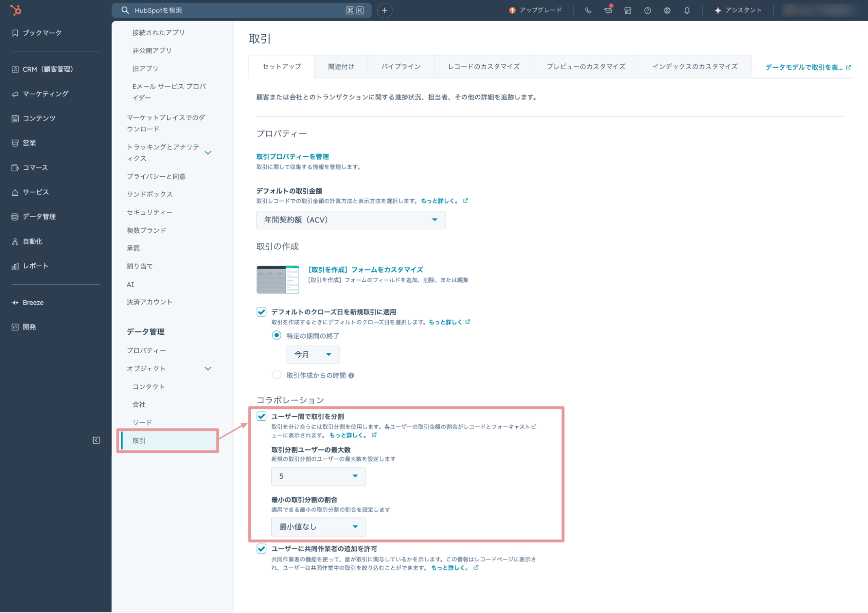Click 取引プロパティーを管理 link
The height and width of the screenshot is (613, 868).
click(292, 156)
